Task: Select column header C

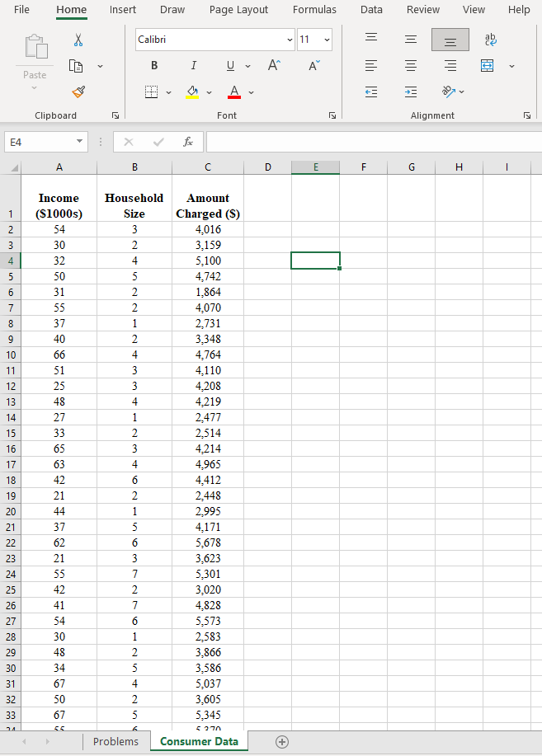Action: pyautogui.click(x=208, y=167)
